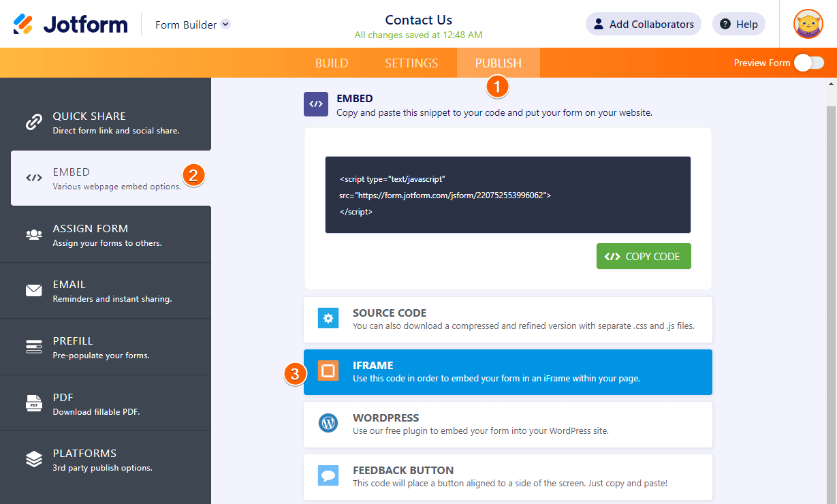The image size is (837, 504).
Task: Expand the SOURCE CODE option
Action: [507, 319]
